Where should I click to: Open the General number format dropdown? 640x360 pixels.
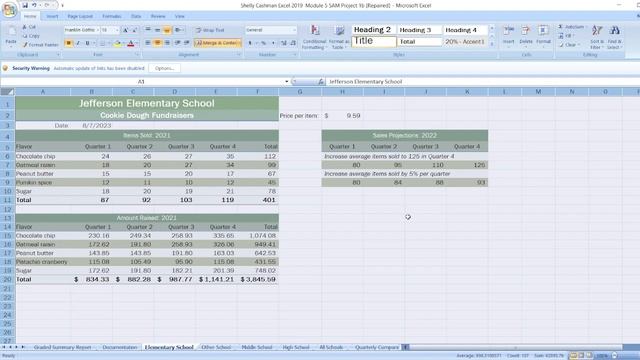point(294,30)
